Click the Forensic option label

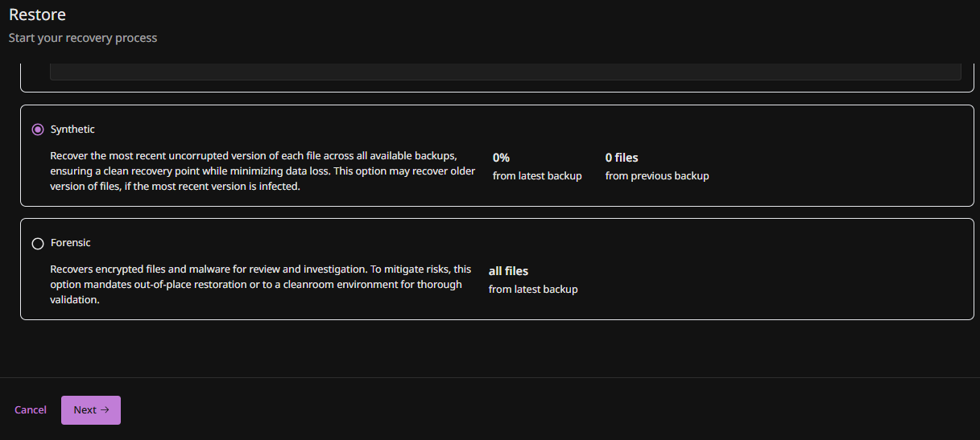click(x=71, y=243)
